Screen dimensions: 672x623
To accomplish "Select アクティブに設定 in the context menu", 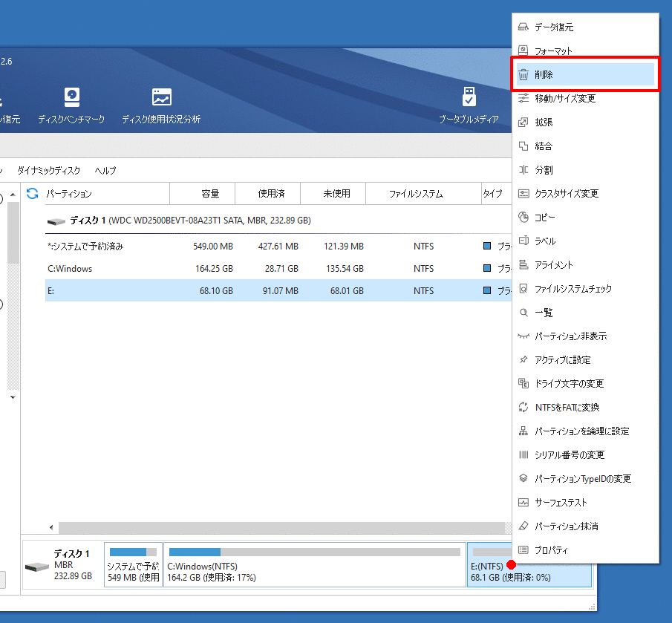I will [x=562, y=360].
